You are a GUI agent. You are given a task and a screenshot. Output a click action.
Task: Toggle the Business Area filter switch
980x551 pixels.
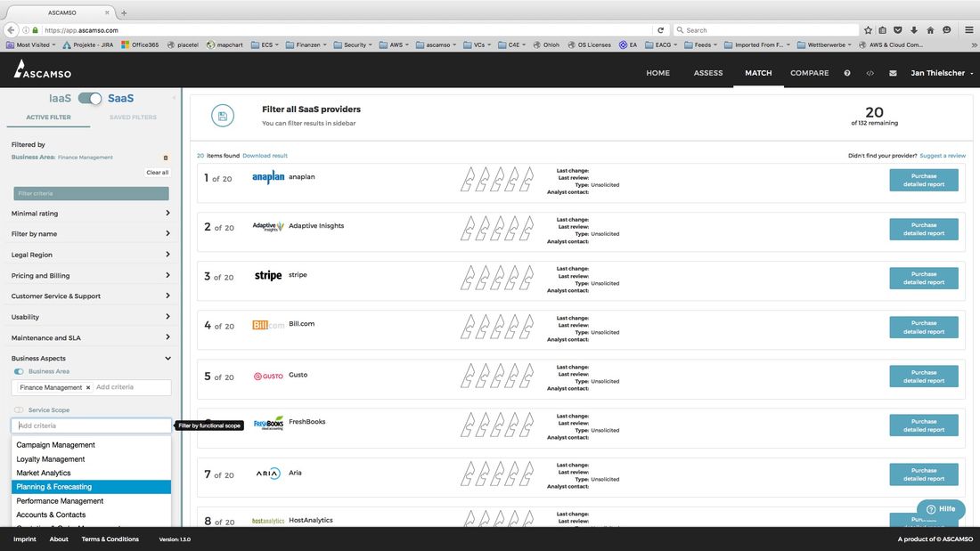tap(19, 372)
